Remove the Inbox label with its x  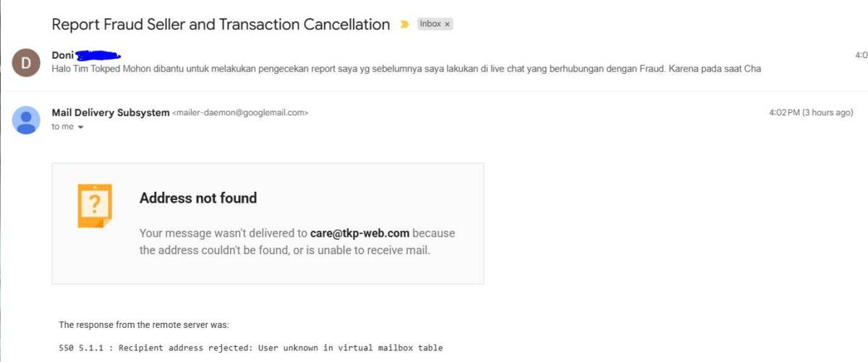(447, 24)
